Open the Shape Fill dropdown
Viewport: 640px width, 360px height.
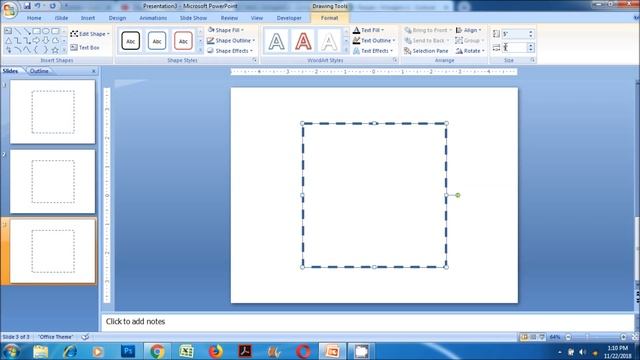point(225,30)
